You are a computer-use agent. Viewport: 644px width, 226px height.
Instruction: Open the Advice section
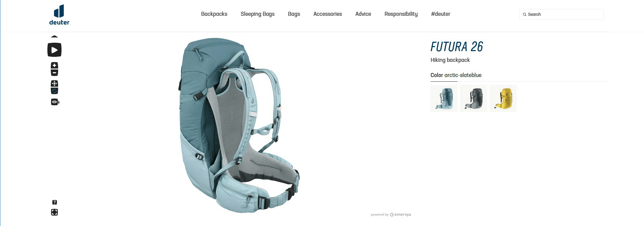[363, 14]
